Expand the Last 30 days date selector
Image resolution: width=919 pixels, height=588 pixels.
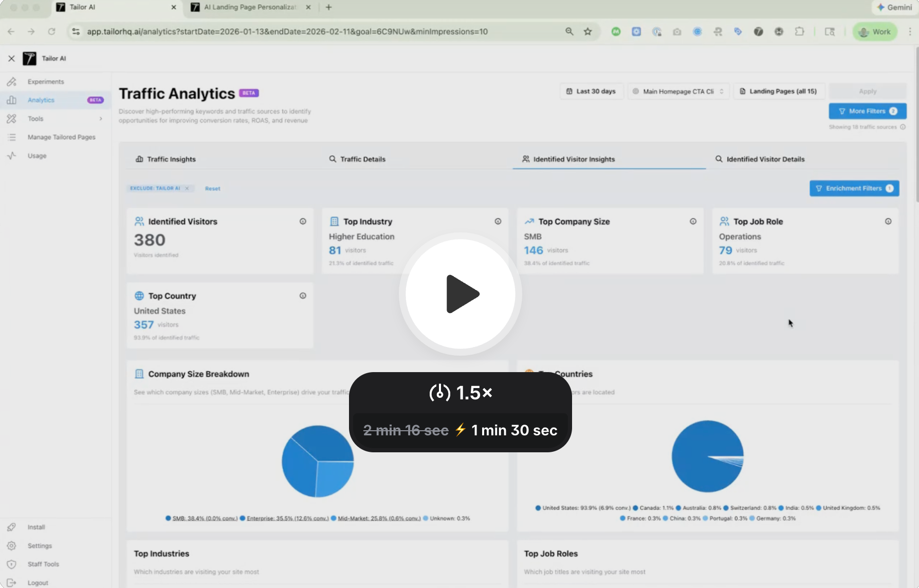click(591, 91)
